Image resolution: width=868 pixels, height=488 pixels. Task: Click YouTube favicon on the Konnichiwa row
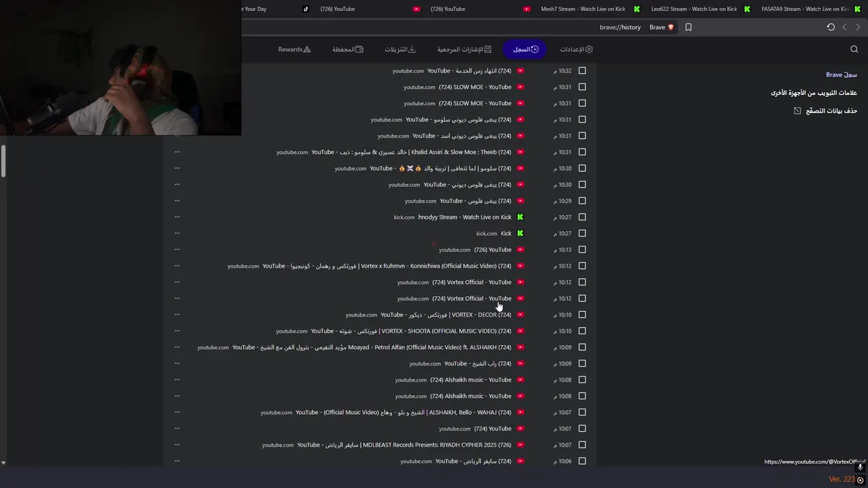point(520,266)
